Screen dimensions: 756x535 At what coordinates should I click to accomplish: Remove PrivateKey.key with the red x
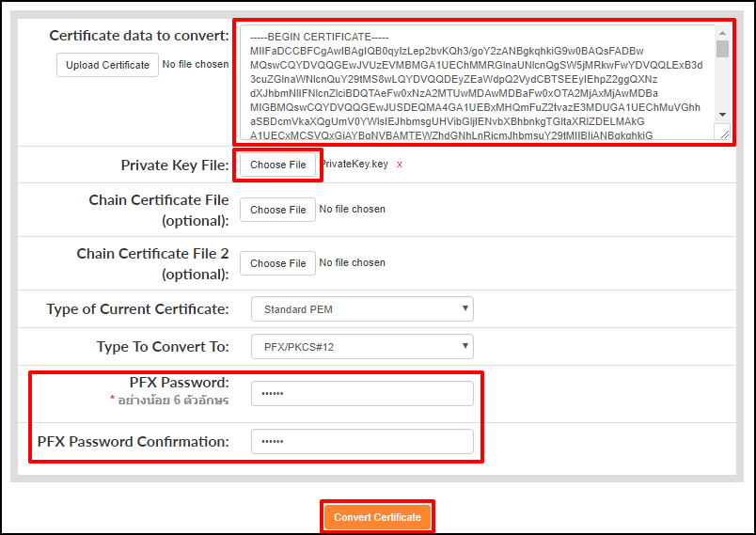pos(400,165)
